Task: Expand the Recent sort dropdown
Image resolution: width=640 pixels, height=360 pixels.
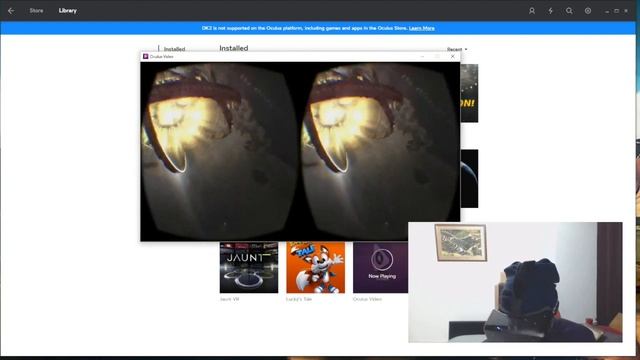Action: (x=457, y=49)
